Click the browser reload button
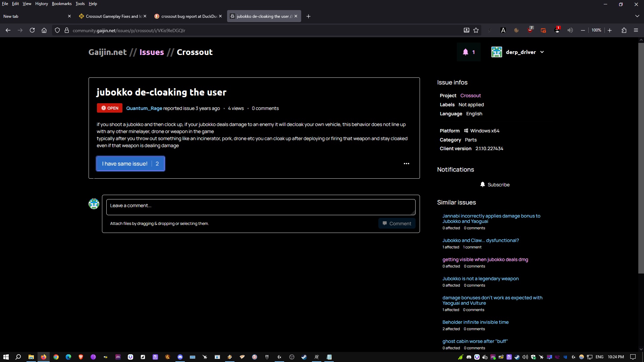The image size is (644, 362). pos(32,31)
